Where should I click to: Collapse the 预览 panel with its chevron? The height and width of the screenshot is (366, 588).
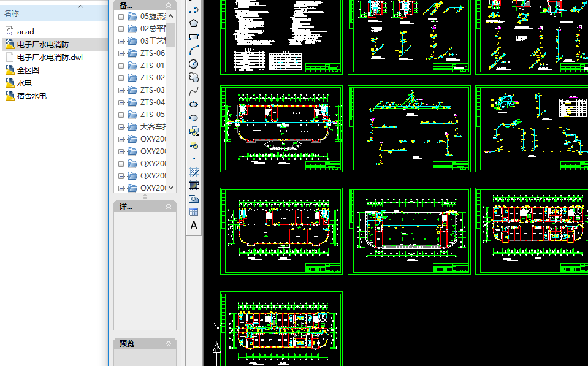pos(169,343)
